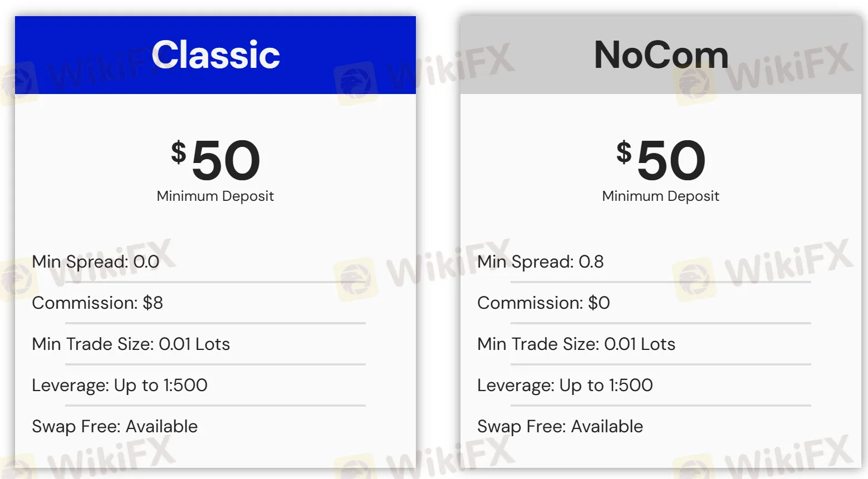Select the NoCom account header
868x479 pixels.
[x=661, y=55]
